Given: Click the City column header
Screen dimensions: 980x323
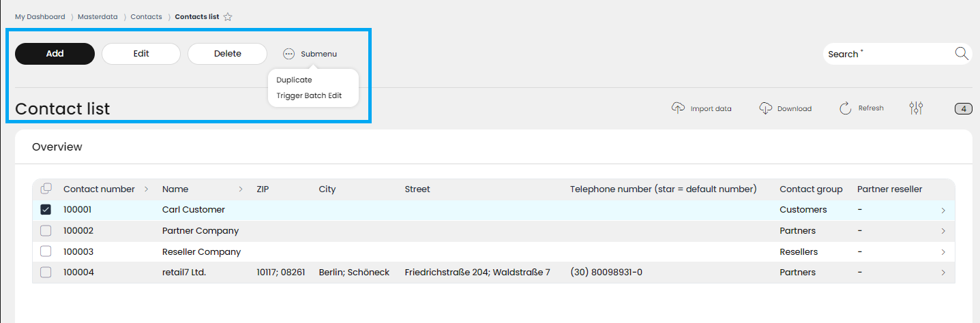Looking at the screenshot, I should [327, 189].
